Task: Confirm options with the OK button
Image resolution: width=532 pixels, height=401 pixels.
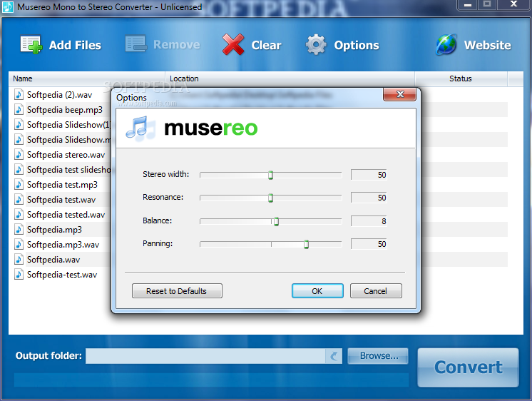Action: (317, 291)
